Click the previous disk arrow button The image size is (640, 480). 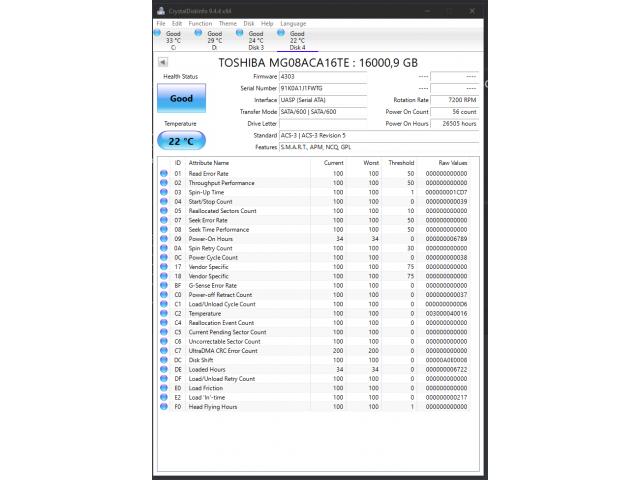(163, 62)
